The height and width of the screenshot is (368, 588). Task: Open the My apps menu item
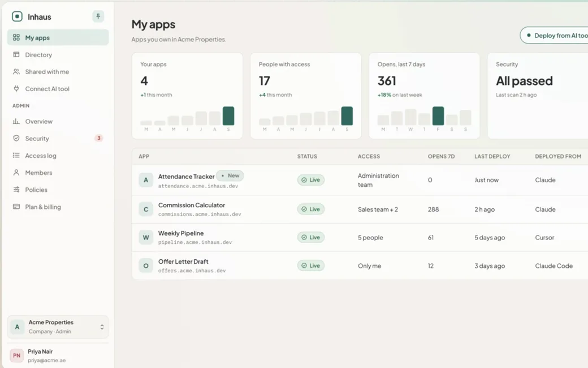(58, 37)
